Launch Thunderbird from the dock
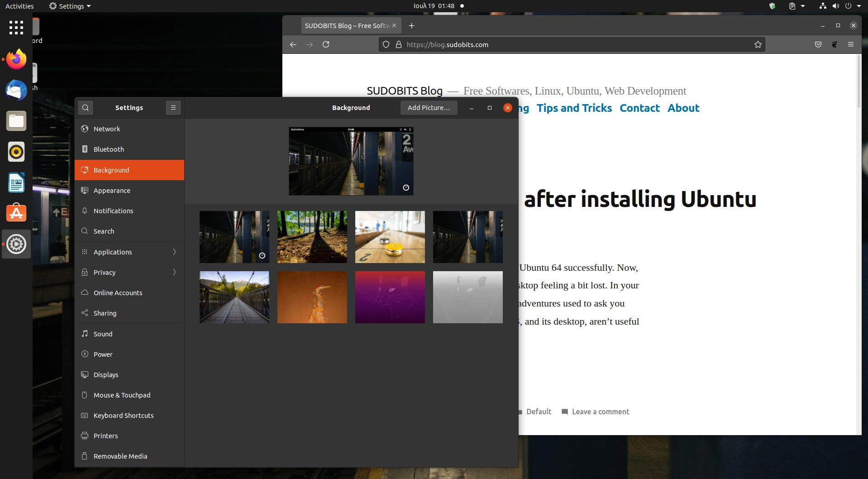This screenshot has height=479, width=868. [16, 90]
